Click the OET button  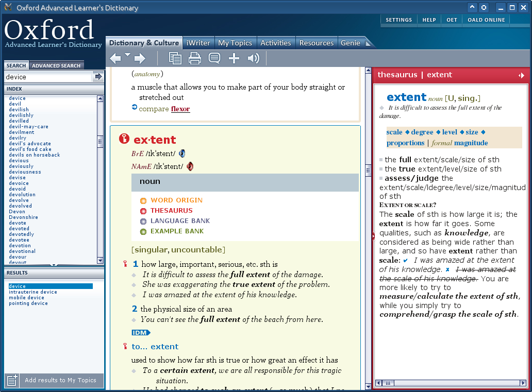tap(452, 20)
